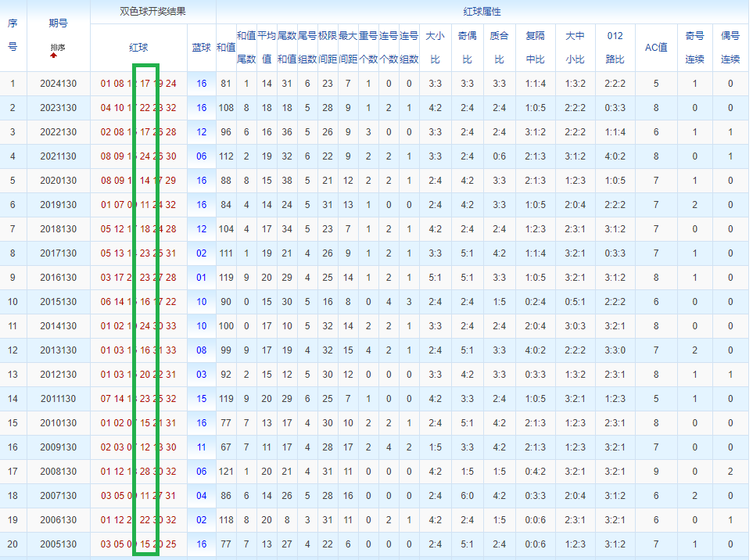Click the AC值 column header

click(655, 48)
